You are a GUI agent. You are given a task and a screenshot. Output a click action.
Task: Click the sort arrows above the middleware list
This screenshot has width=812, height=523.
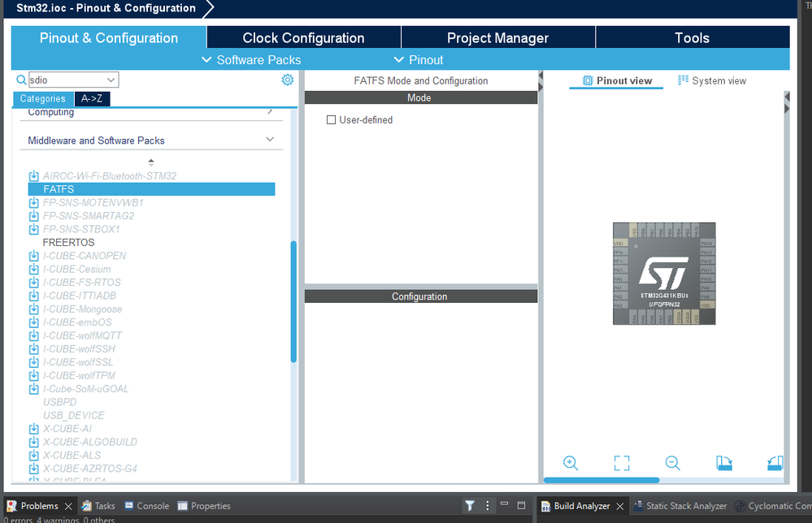click(x=150, y=162)
